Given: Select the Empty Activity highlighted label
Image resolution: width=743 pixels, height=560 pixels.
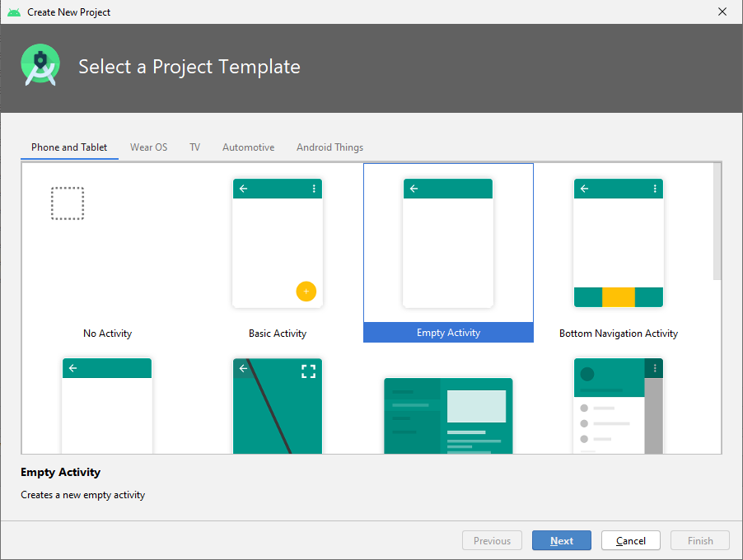Looking at the screenshot, I should (x=448, y=333).
